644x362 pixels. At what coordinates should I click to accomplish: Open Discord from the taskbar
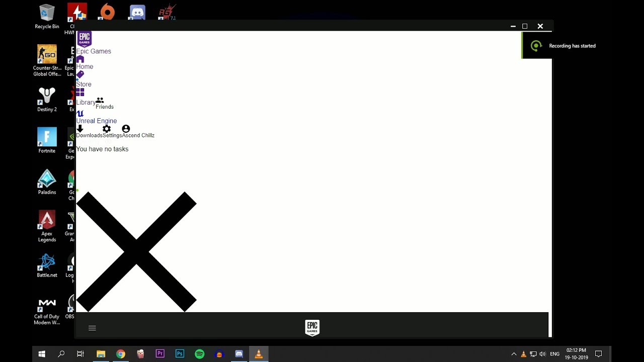point(239,354)
